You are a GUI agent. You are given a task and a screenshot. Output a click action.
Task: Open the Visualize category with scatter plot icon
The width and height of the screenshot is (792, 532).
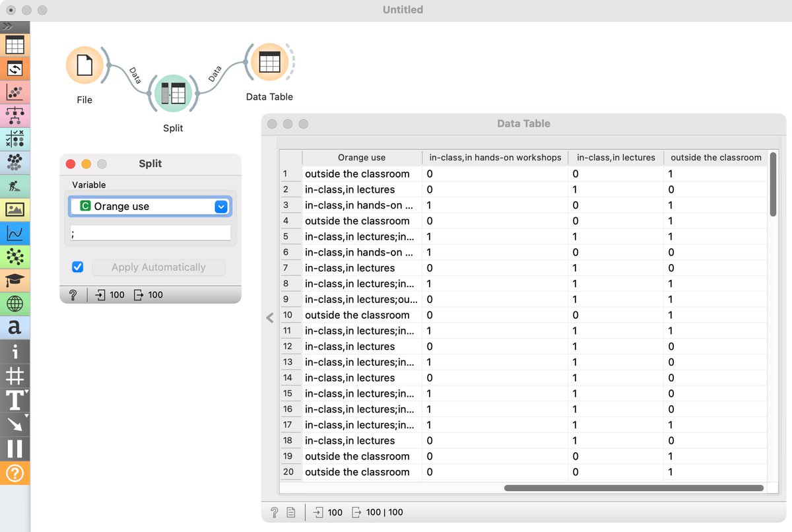(x=15, y=92)
